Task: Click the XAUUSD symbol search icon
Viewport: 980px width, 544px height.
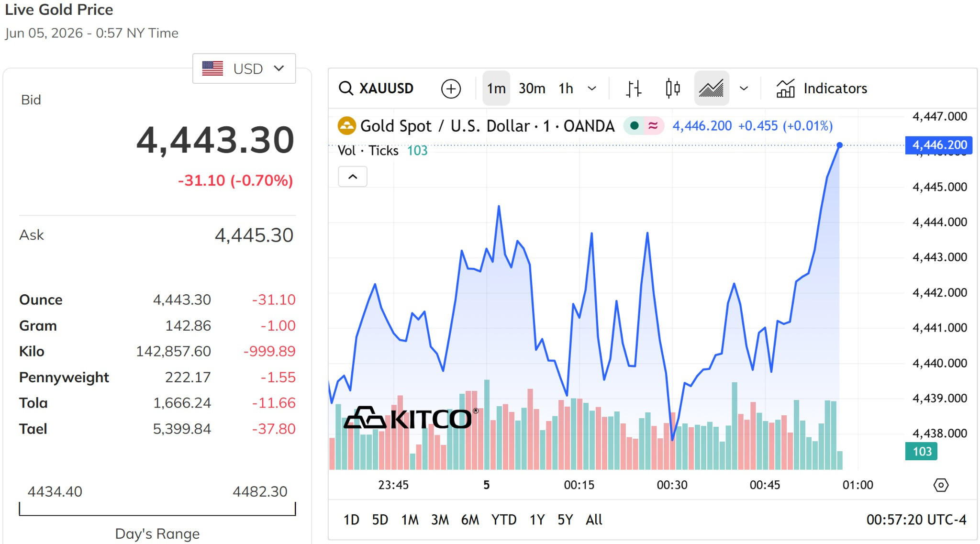Action: point(345,89)
